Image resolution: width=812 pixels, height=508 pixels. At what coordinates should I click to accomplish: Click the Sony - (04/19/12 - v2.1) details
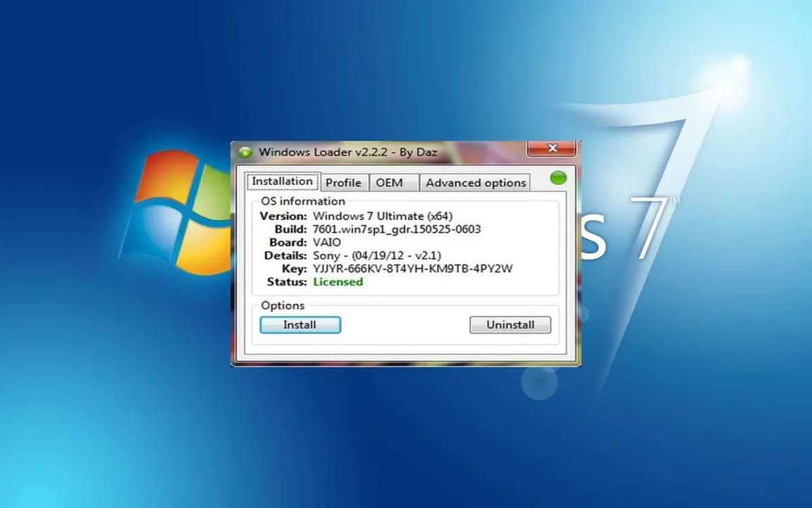(377, 255)
